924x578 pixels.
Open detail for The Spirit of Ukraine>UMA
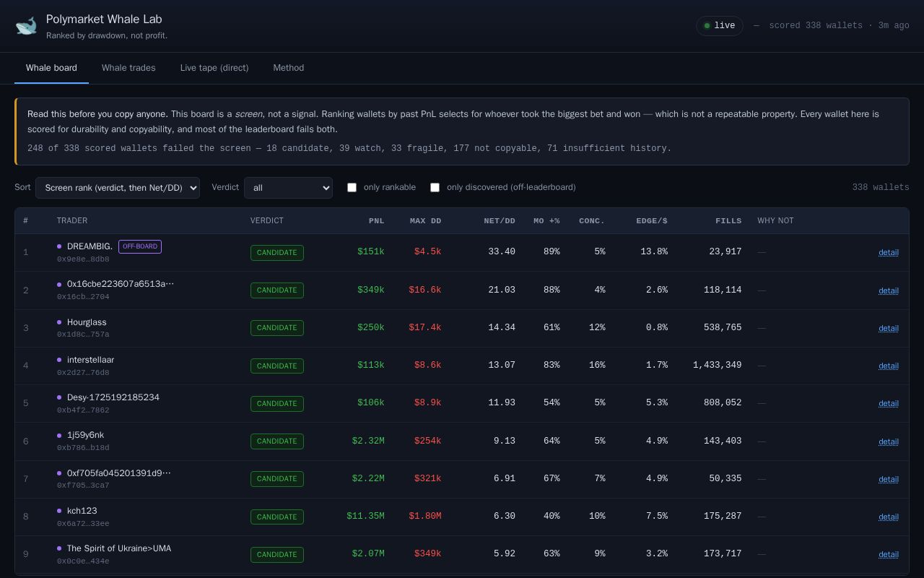coord(889,554)
